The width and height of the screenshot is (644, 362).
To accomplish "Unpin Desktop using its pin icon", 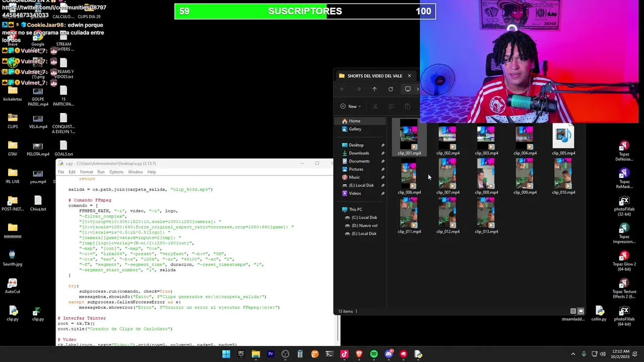I will click(x=383, y=145).
